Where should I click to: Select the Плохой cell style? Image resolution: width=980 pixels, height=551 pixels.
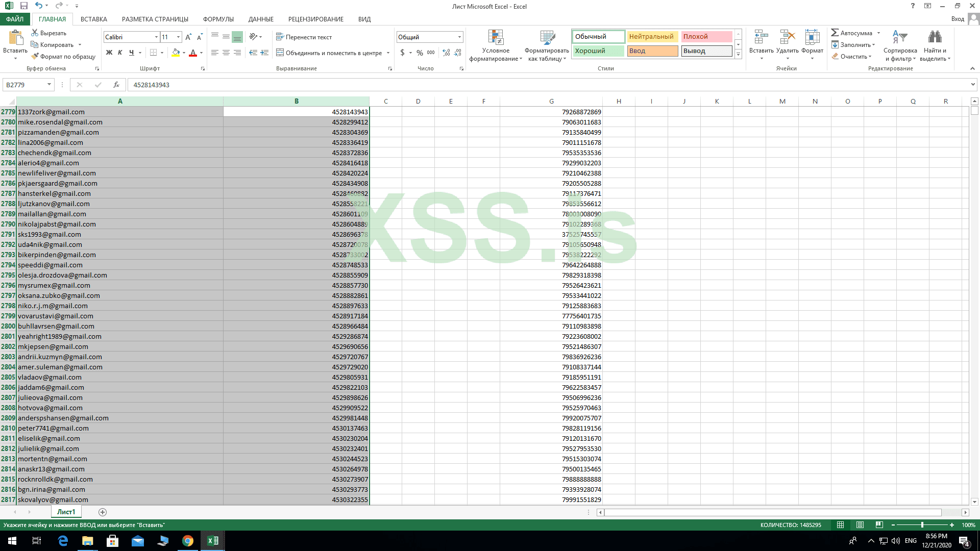pos(706,37)
